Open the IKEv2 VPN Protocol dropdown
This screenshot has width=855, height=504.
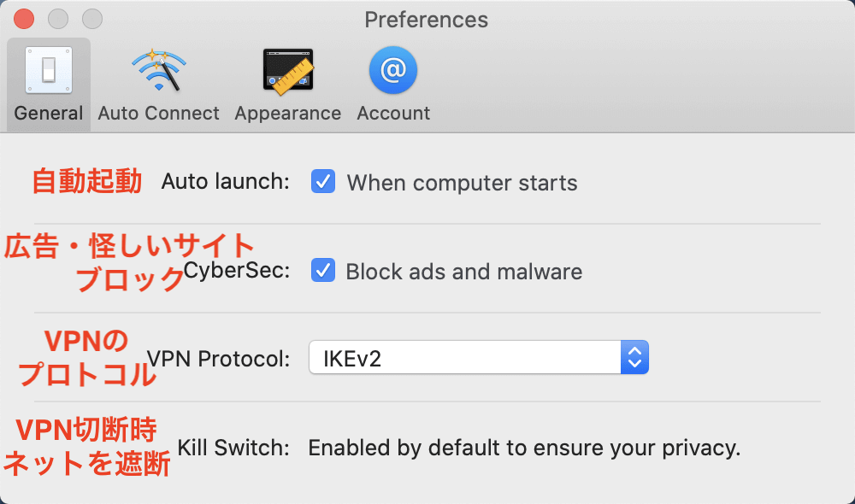pyautogui.click(x=479, y=357)
